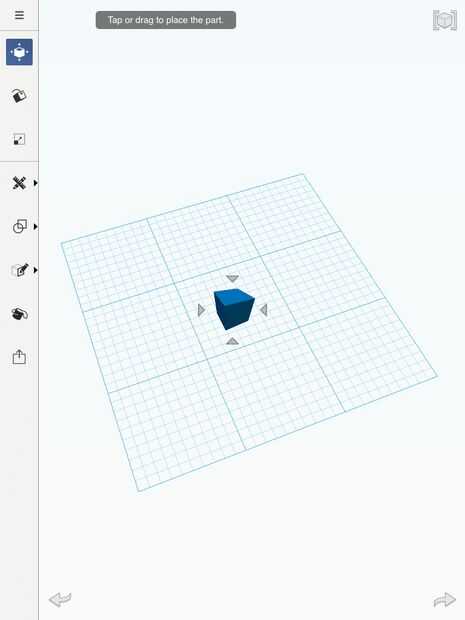This screenshot has height=620, width=465.
Task: Tap the gray triangle right of the cube
Action: click(x=264, y=310)
